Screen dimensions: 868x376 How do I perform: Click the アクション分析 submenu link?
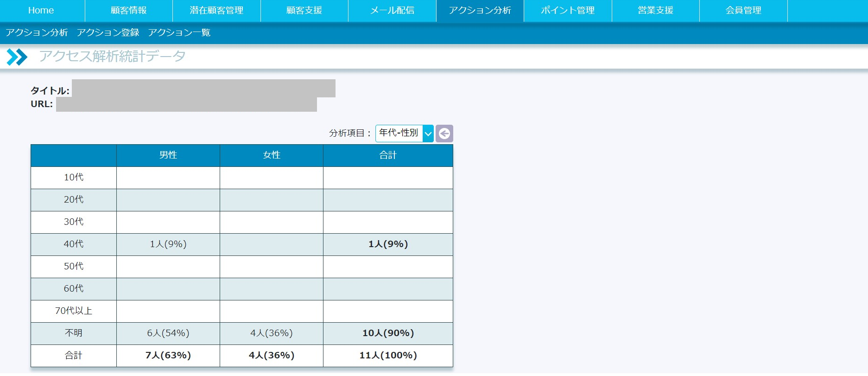pyautogui.click(x=37, y=32)
